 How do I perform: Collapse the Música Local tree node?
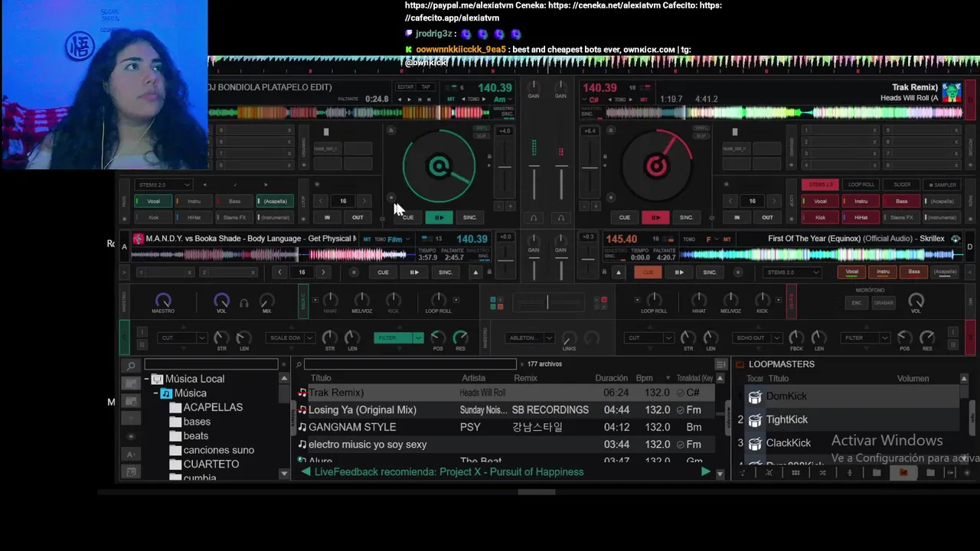[x=146, y=379]
